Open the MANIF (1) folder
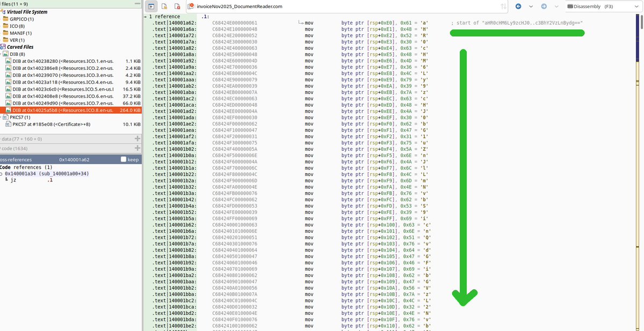This screenshot has width=644, height=331. tap(20, 33)
